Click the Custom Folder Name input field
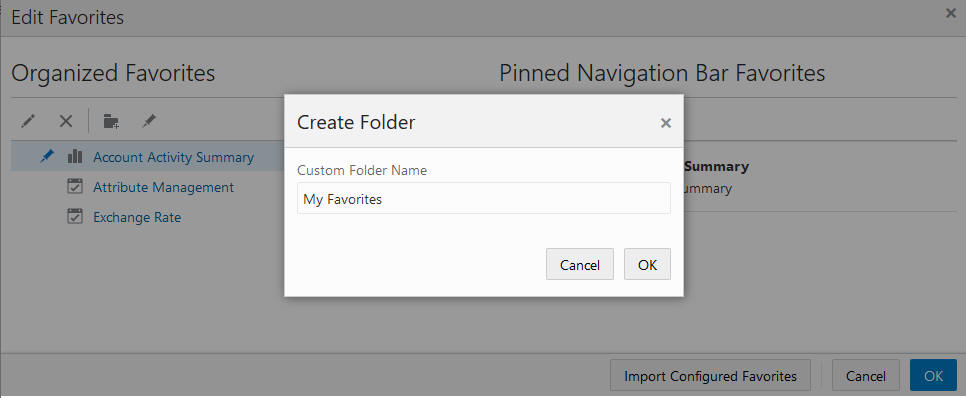Screen dimensions: 966x398 tap(484, 198)
